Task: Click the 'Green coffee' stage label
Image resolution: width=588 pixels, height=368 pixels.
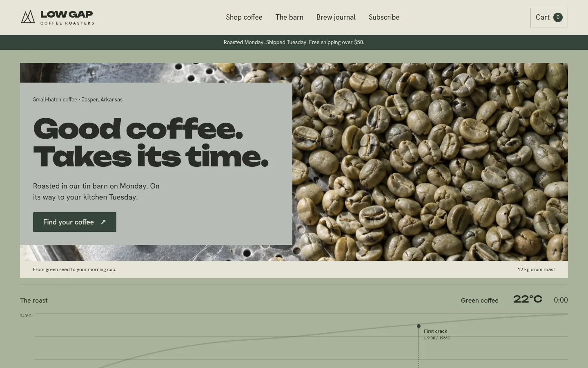Action: coord(479,301)
